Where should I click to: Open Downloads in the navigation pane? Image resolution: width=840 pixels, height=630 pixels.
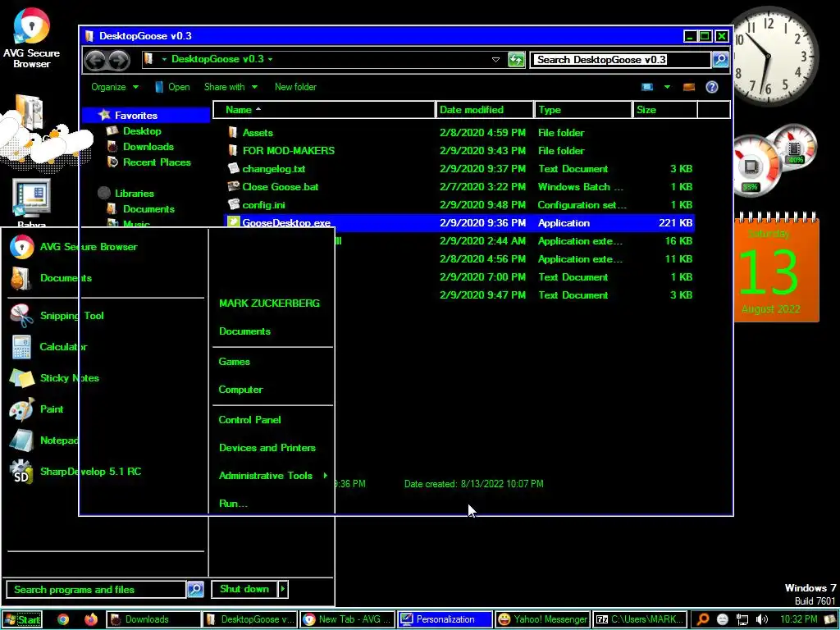point(148,146)
